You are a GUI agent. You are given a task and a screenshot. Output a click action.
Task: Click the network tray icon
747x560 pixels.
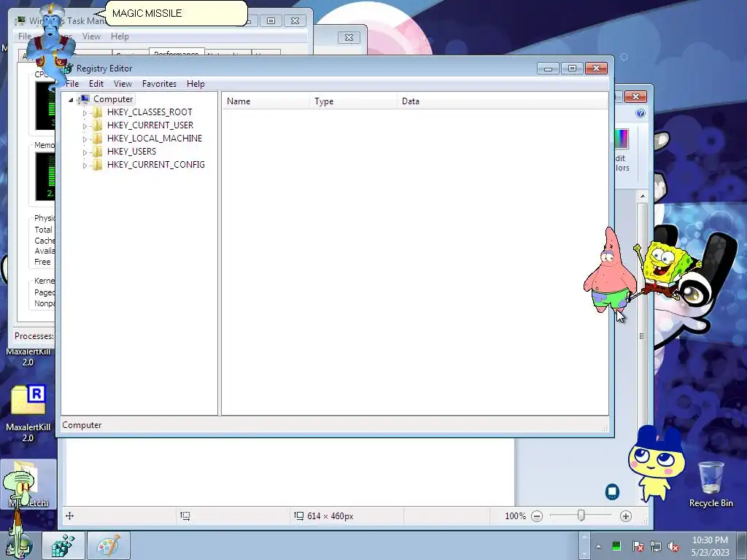656,546
